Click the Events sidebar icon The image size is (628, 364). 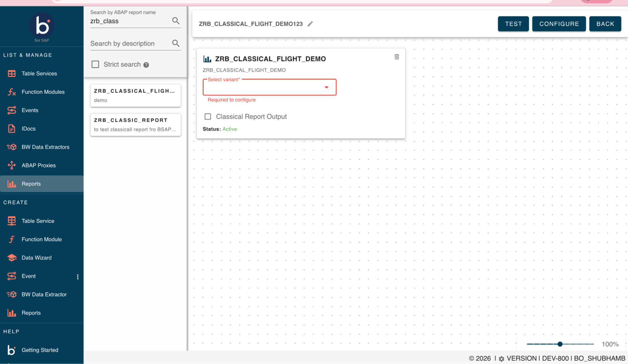coord(12,110)
